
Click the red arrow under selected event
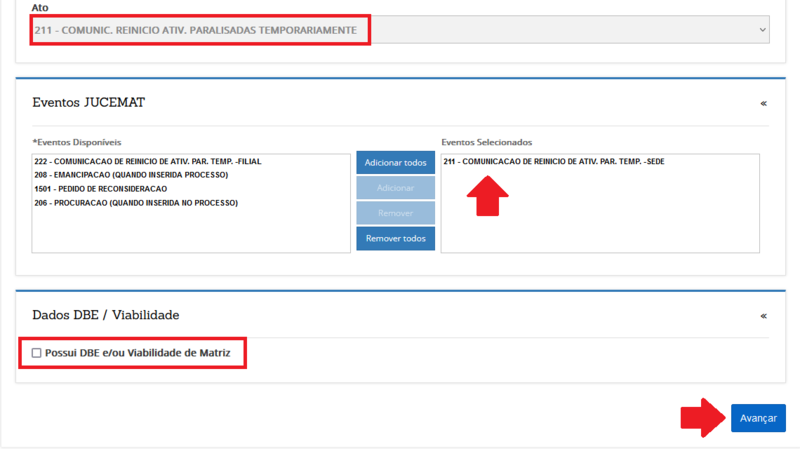[488, 195]
